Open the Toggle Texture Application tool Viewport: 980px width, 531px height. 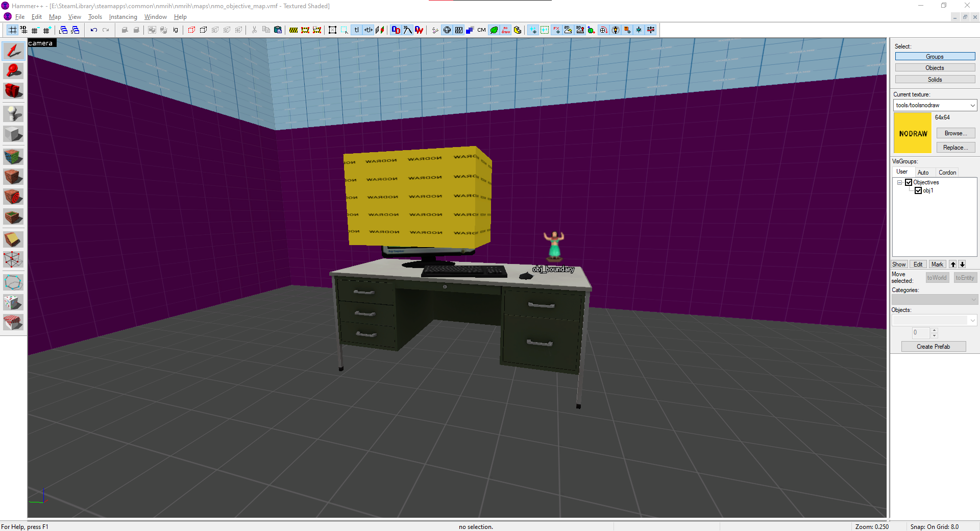13,156
